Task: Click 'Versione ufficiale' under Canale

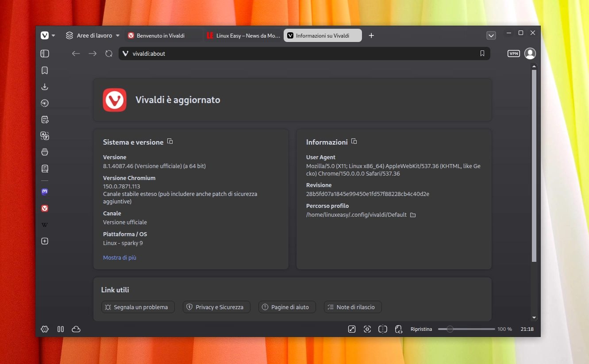Action: (x=125, y=222)
